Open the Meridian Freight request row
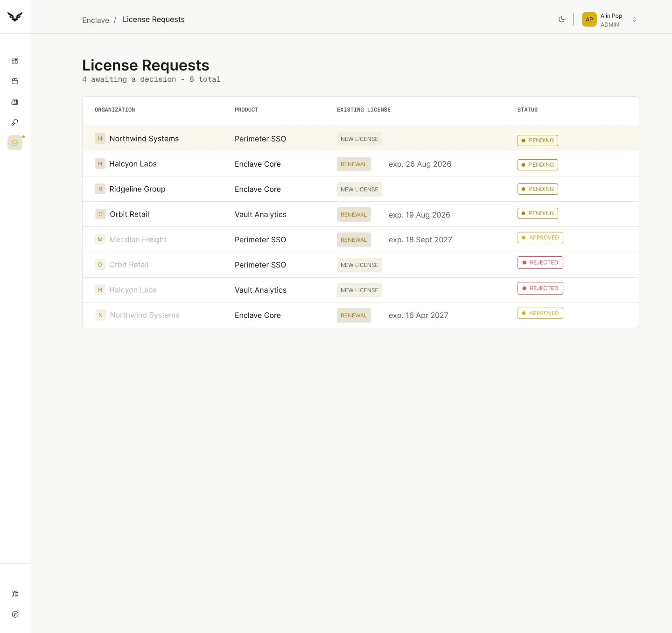 tap(361, 239)
